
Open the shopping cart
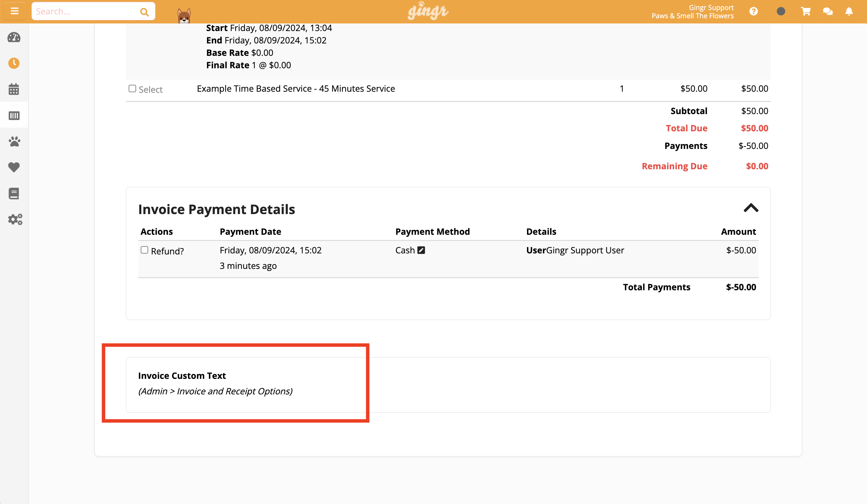(806, 12)
